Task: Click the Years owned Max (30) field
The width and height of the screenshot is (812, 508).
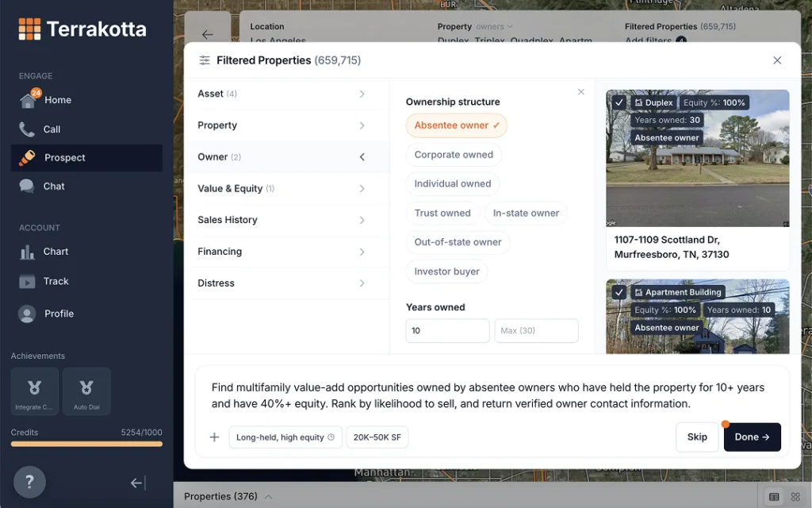Action: pos(536,331)
